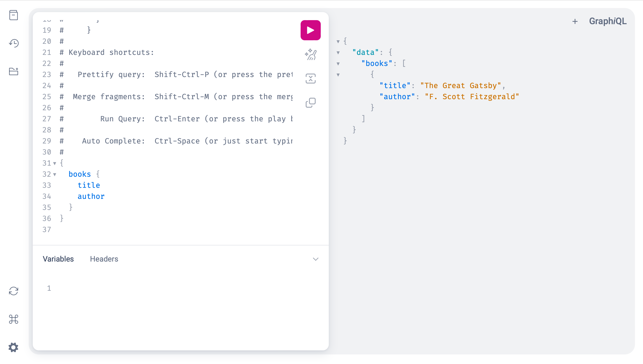Run the query with play button
Screen dimensions: 643x364
click(x=310, y=30)
